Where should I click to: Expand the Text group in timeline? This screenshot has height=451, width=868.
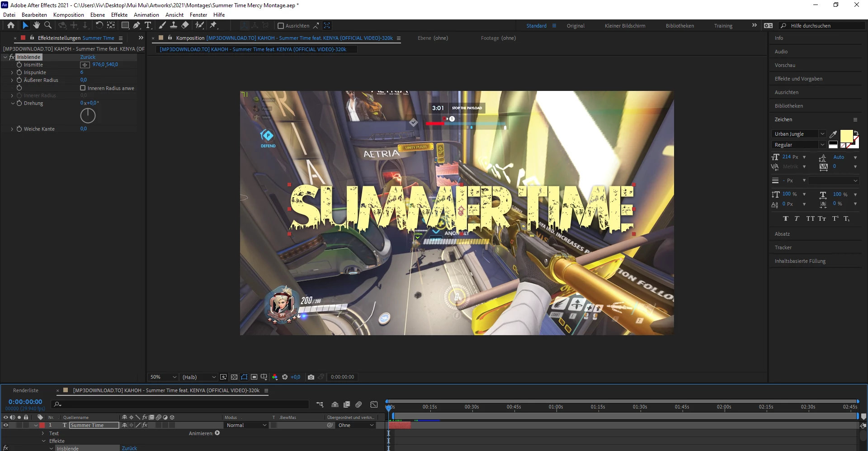(43, 433)
